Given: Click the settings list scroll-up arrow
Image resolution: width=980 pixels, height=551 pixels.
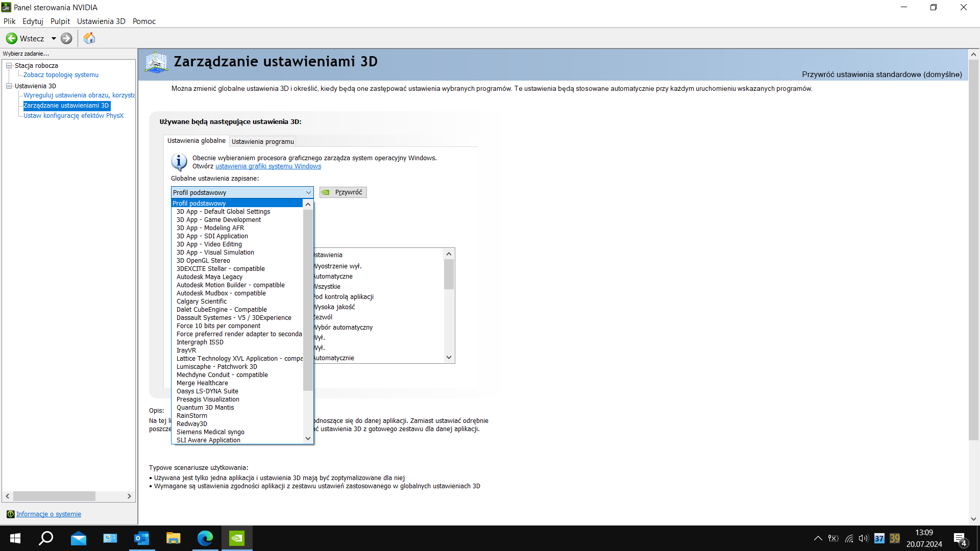Looking at the screenshot, I should click(449, 254).
